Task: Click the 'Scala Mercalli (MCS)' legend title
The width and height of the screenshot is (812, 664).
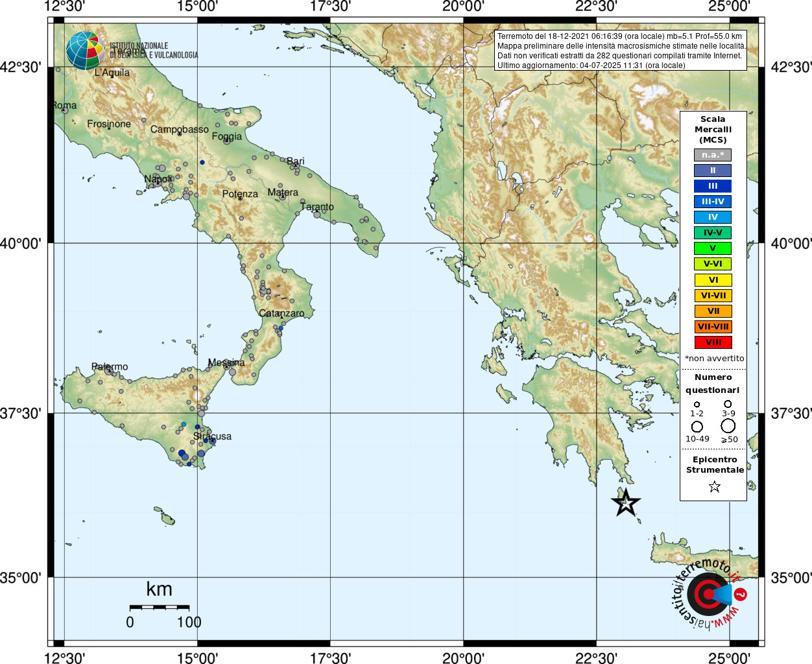Action: 713,130
